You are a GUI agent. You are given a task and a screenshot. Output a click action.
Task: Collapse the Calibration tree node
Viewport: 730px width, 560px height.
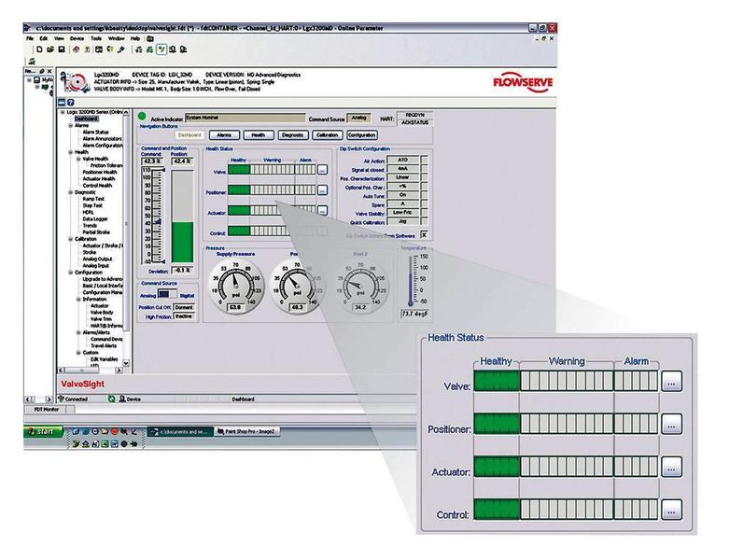coord(71,239)
